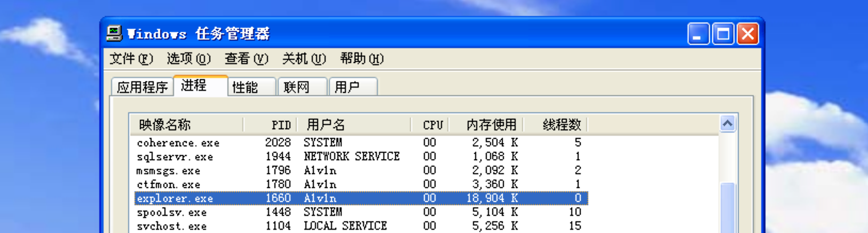Open the 查看(V) menu
868x233 pixels.
pos(247,59)
